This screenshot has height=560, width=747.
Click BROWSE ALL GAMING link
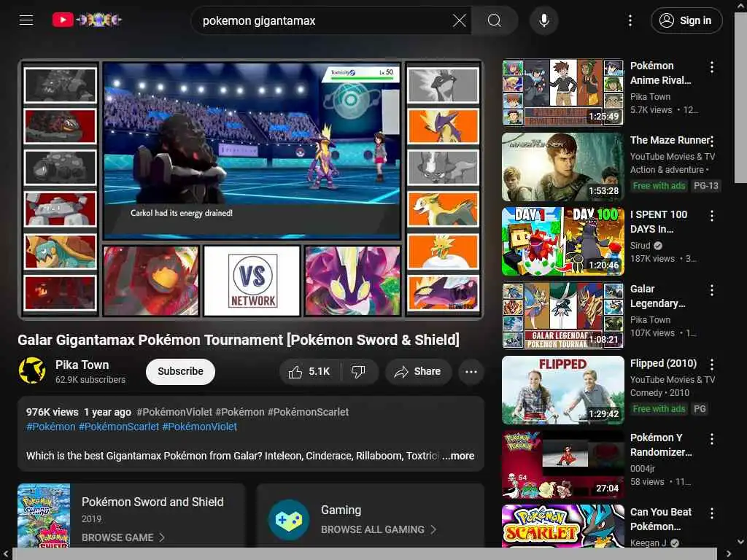pyautogui.click(x=379, y=529)
